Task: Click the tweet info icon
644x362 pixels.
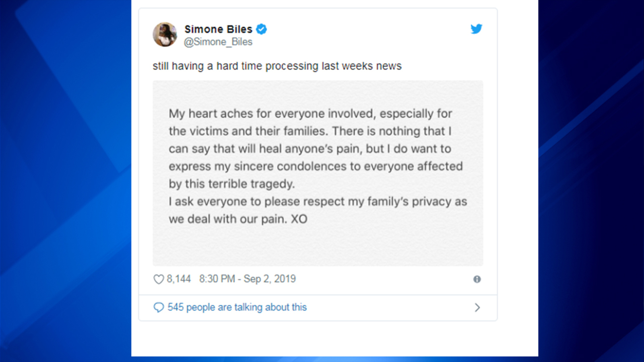Action: pos(477,279)
